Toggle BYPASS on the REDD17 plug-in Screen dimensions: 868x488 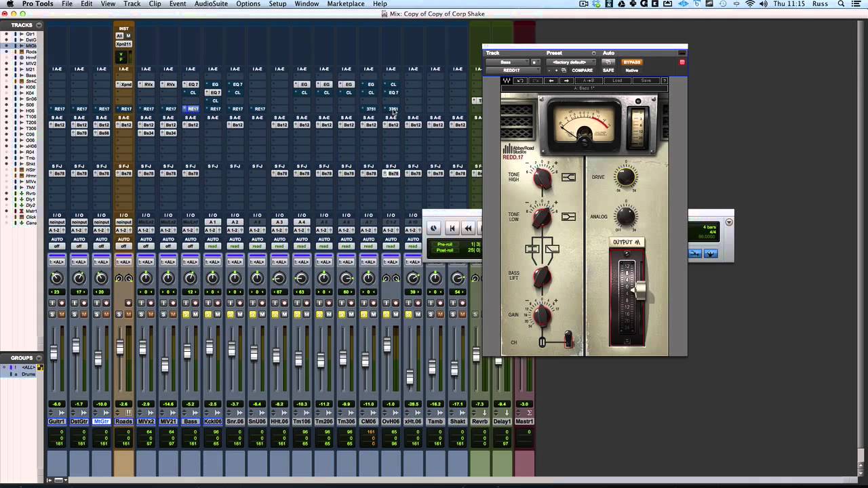click(631, 62)
